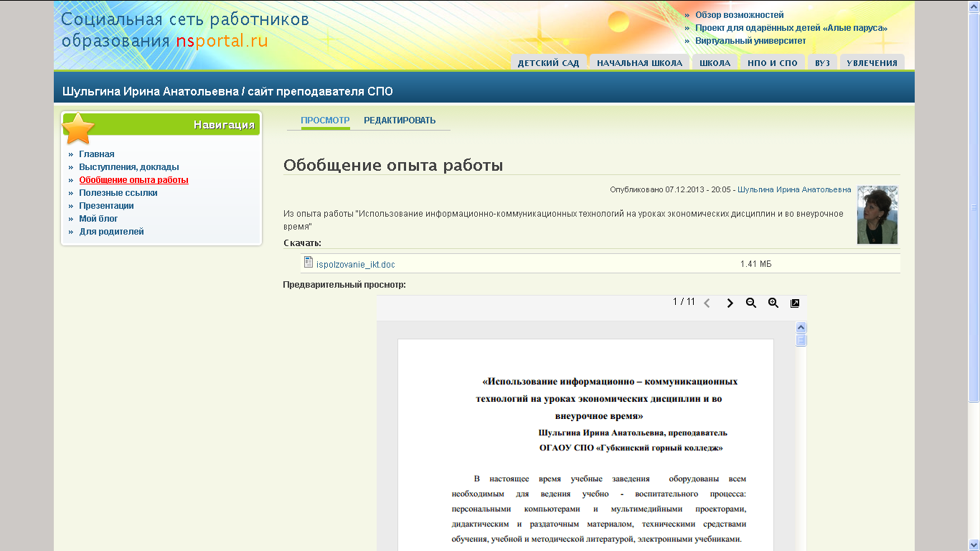Open the Детский сад section tab
The image size is (980, 551).
[x=548, y=63]
